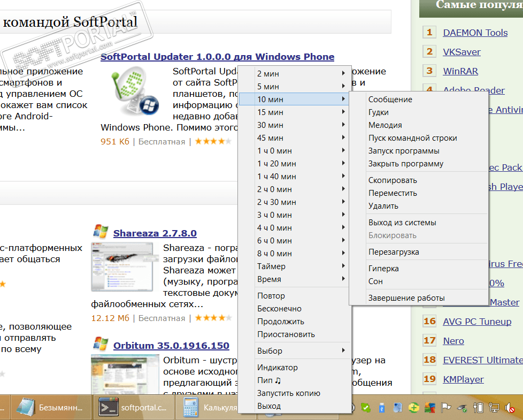
Task: Expand the Время submenu
Action: (x=294, y=279)
